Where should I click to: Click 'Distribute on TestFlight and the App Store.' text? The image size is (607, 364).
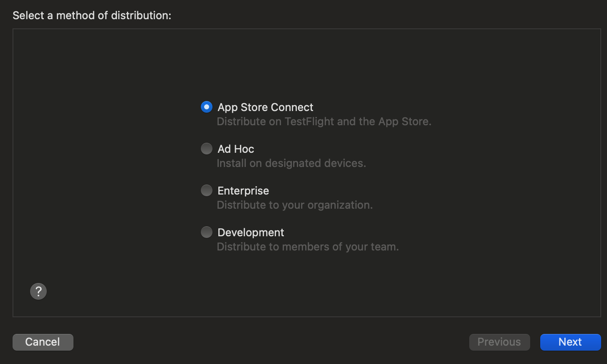point(324,121)
